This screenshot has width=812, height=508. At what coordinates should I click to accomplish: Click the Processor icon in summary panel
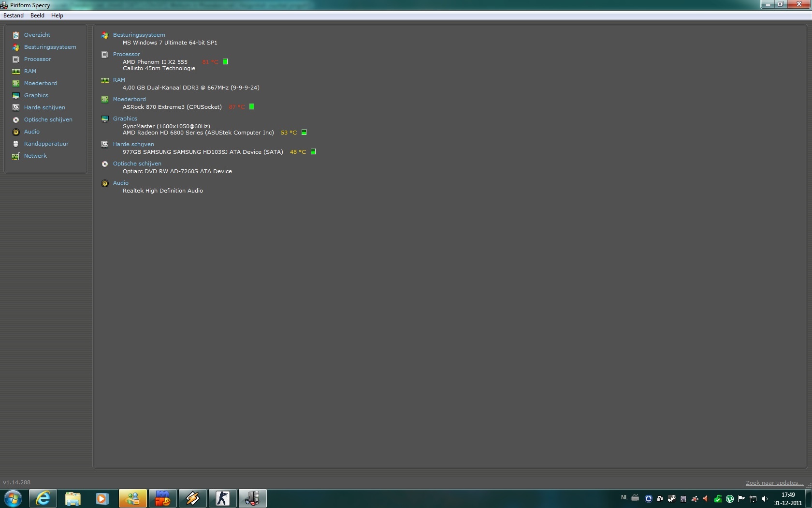105,55
